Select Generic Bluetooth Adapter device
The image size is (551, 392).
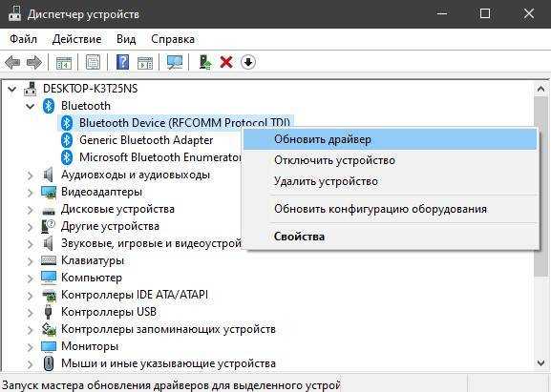point(146,140)
